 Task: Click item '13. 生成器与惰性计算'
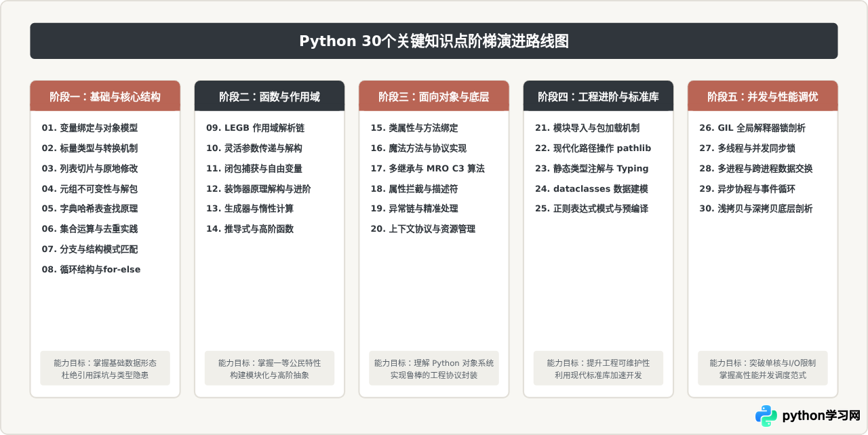pyautogui.click(x=250, y=209)
